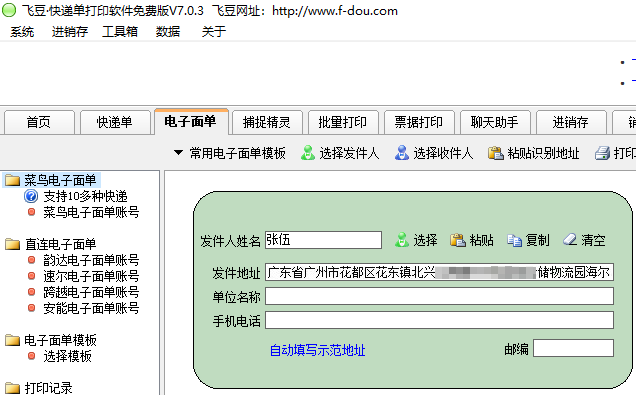Select the 电子面单 tab

point(191,121)
